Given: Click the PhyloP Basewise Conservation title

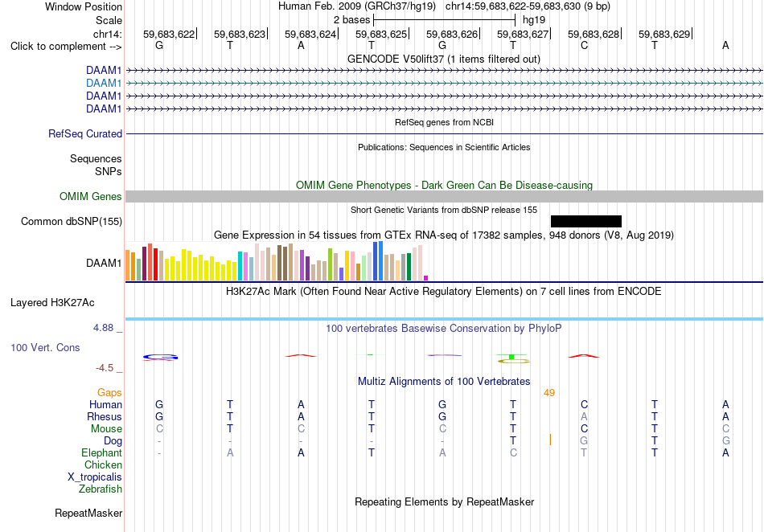Looking at the screenshot, I should pos(444,329).
